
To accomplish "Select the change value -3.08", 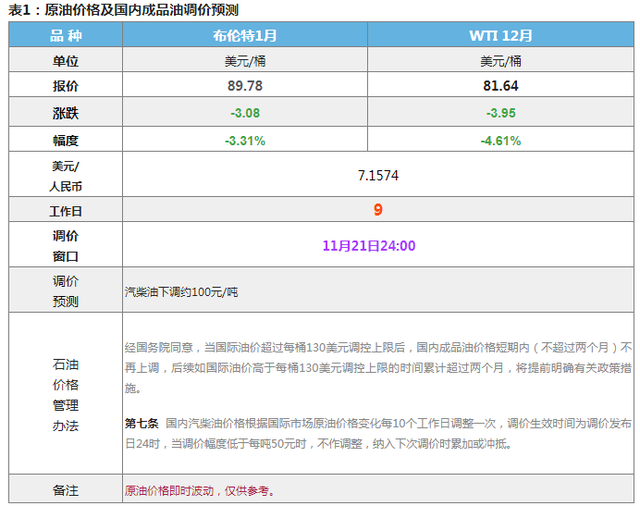I will tap(245, 113).
